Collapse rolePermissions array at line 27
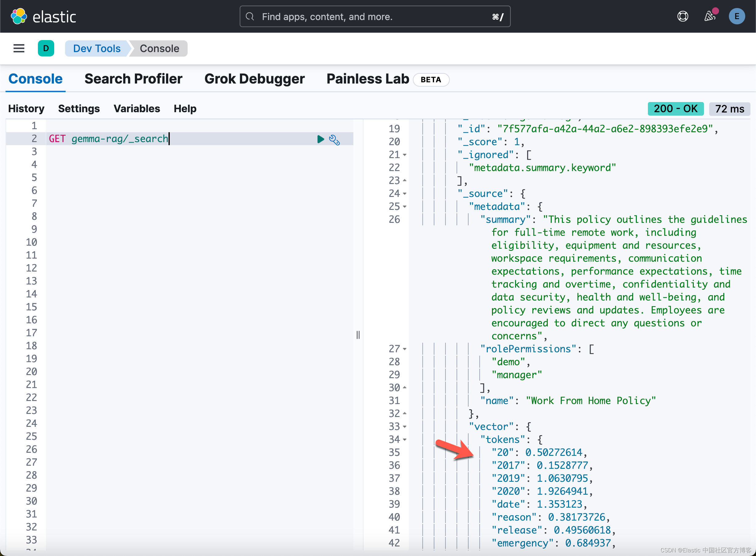The image size is (756, 556). click(405, 349)
